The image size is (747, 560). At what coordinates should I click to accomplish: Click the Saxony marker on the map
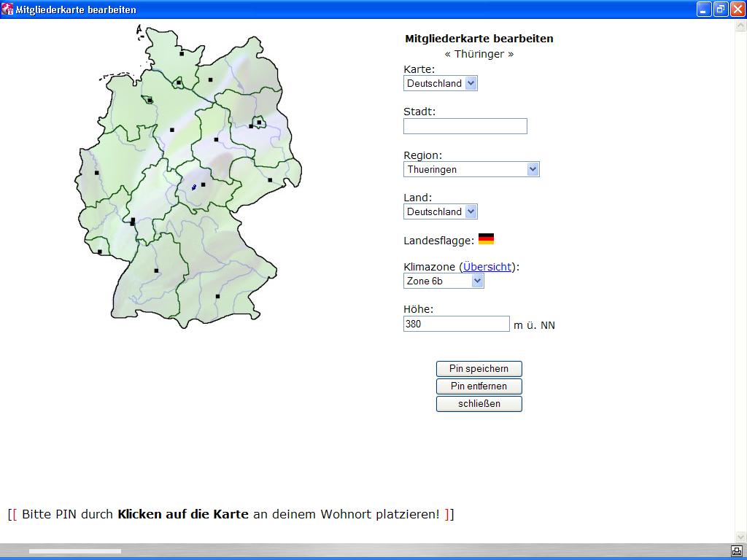tap(270, 179)
